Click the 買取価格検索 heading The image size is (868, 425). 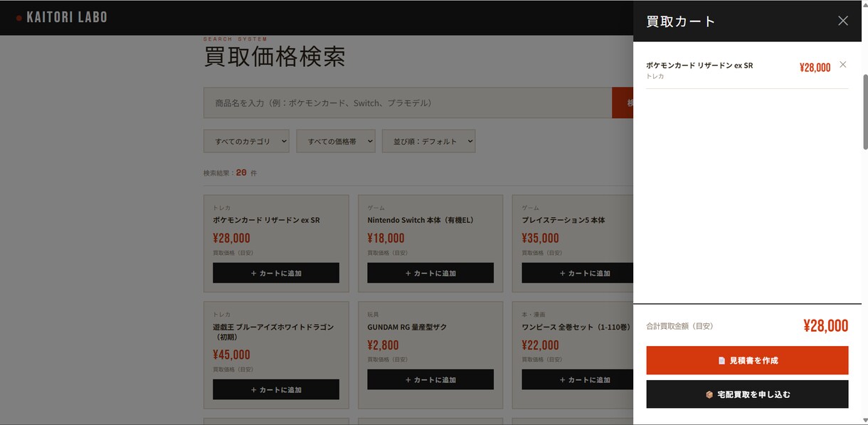(x=275, y=56)
